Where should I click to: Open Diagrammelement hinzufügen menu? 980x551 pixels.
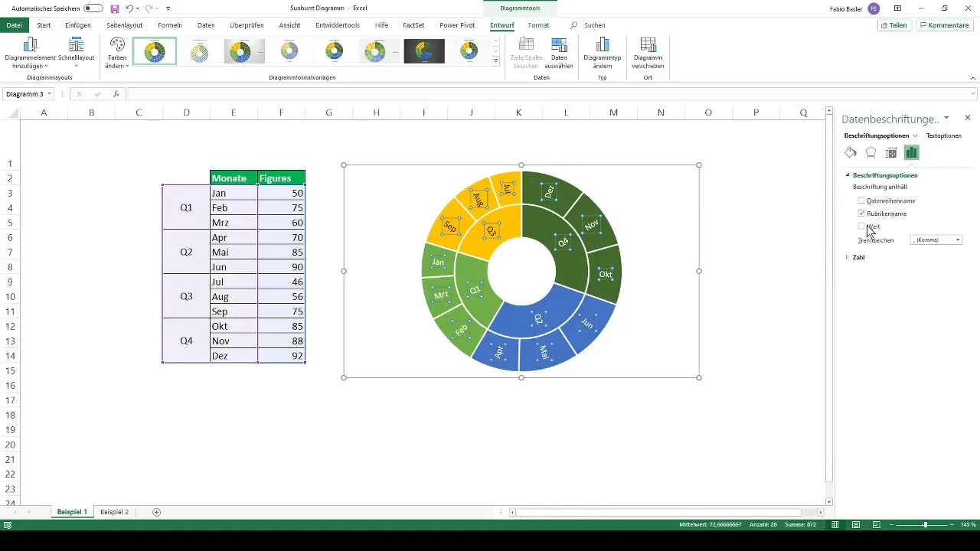click(31, 54)
